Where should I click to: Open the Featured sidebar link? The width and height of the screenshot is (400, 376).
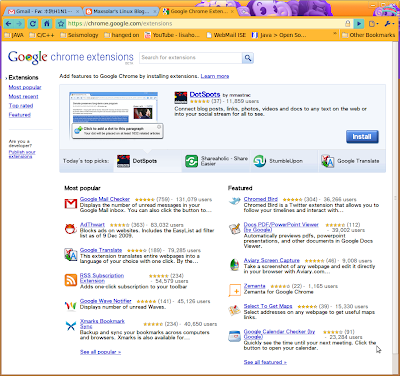tap(20, 115)
